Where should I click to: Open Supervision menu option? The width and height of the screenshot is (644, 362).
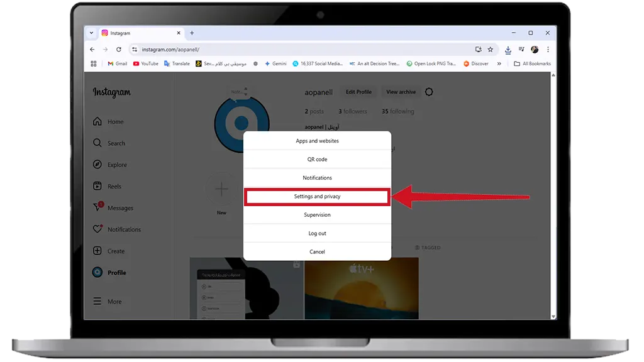317,215
